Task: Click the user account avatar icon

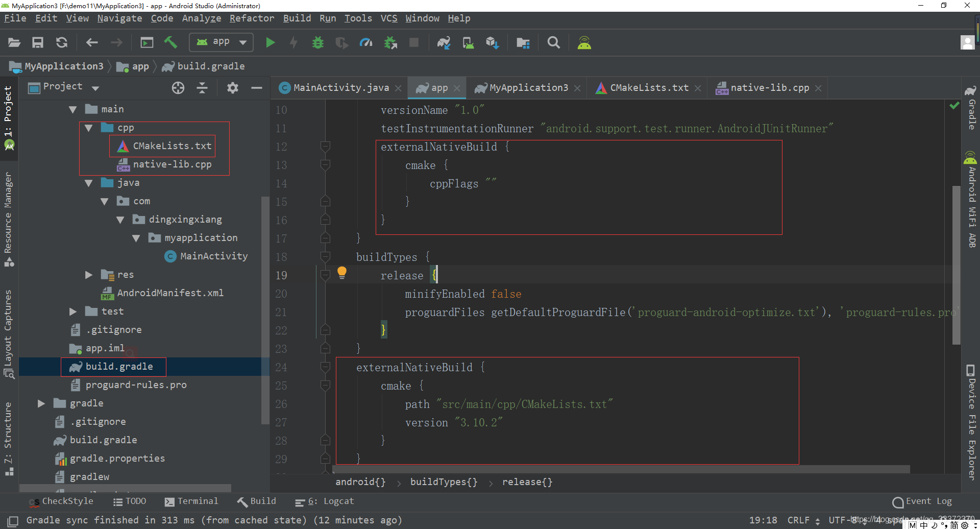Action: click(967, 42)
